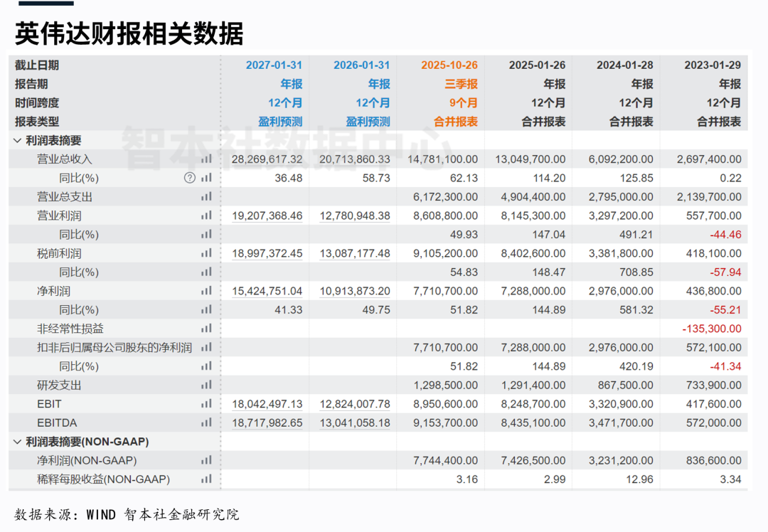Viewport: 768px width, 532px height.
Task: Open the underlined 10,913,873.20 net profit forecast
Action: pyautogui.click(x=355, y=291)
